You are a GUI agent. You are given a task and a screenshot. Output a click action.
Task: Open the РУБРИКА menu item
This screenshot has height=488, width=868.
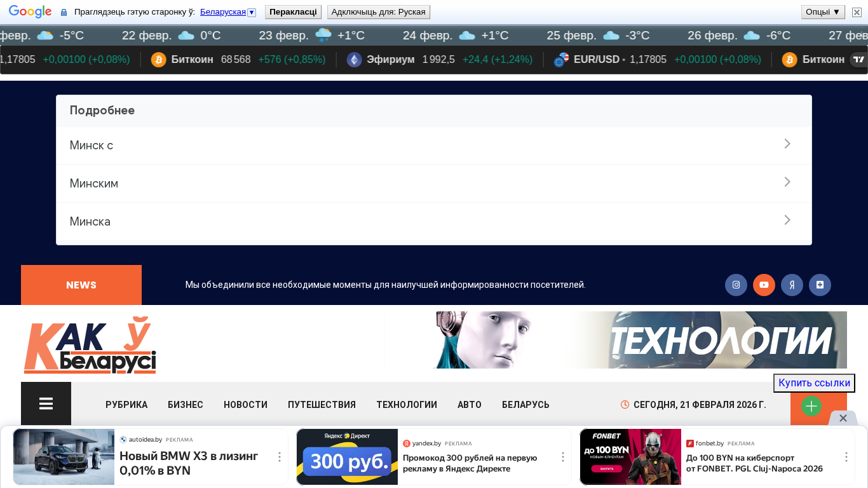[x=126, y=405]
